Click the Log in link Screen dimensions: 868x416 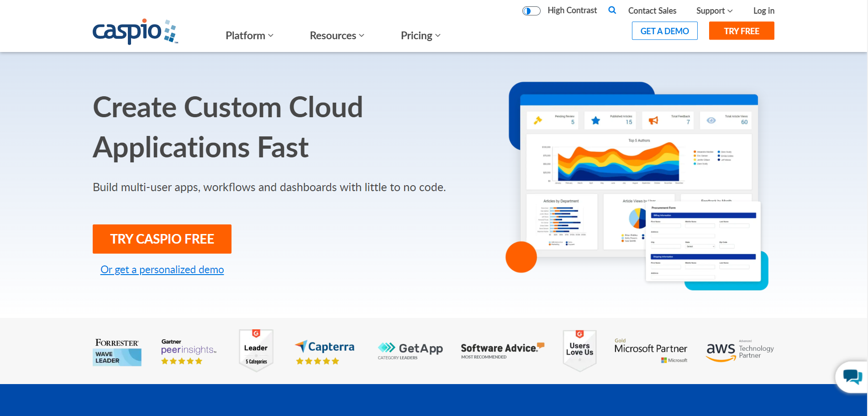click(x=763, y=10)
